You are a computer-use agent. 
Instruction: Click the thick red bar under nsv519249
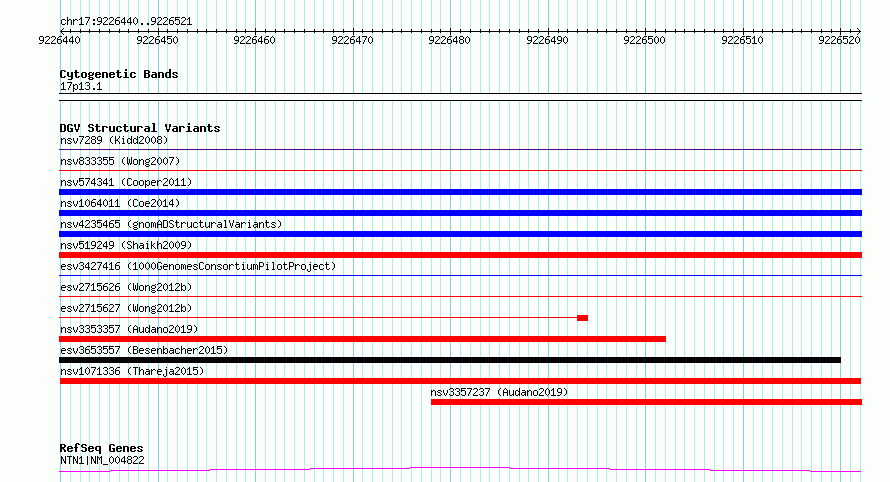point(460,255)
